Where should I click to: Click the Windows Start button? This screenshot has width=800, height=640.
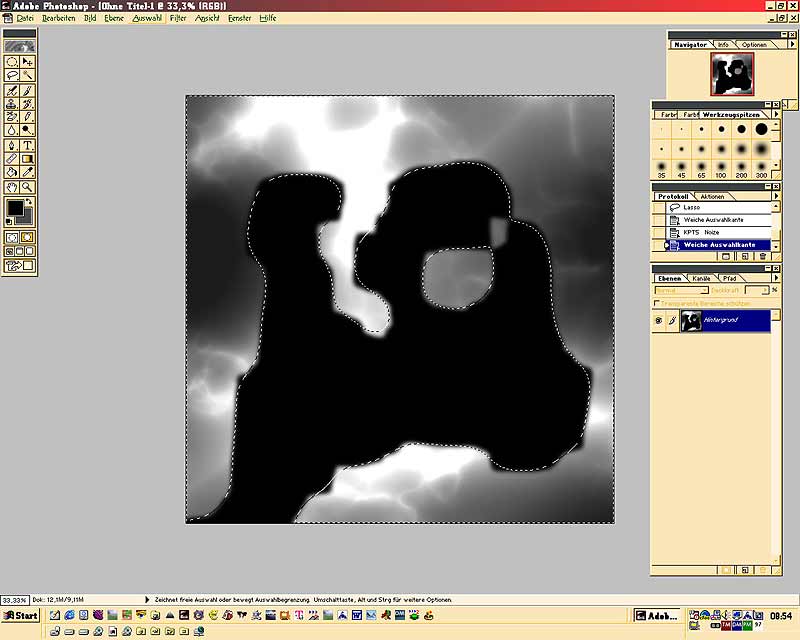(21, 615)
